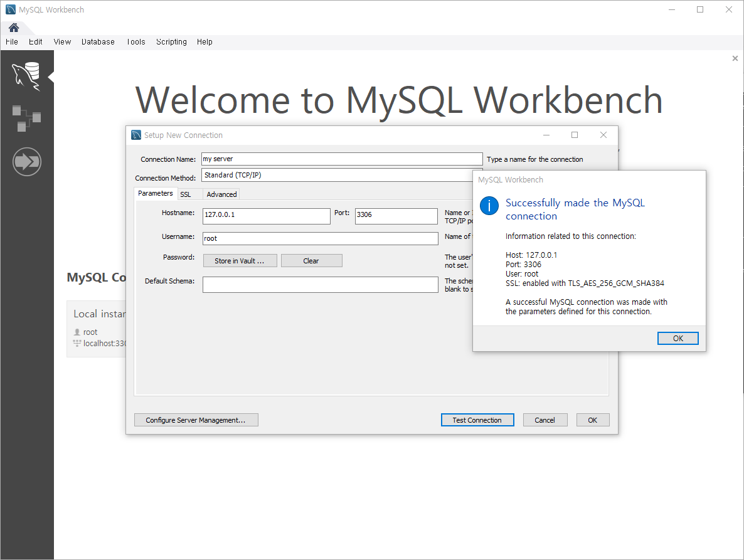Click Store in Vault button

tap(240, 261)
